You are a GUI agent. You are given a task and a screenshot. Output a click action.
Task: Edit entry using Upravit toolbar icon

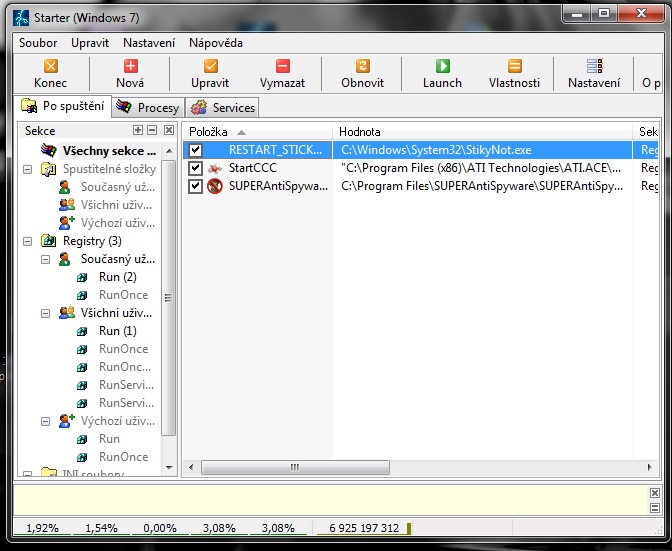210,66
